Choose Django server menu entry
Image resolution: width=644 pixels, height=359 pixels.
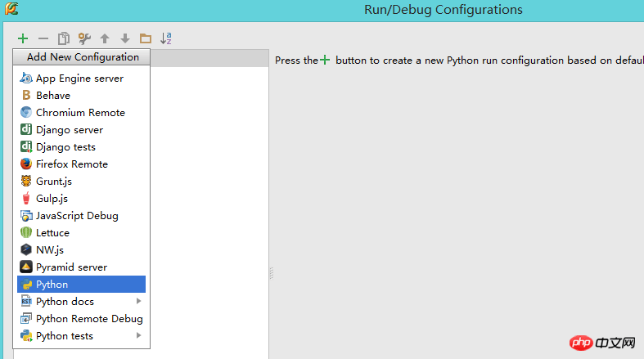[x=81, y=130]
